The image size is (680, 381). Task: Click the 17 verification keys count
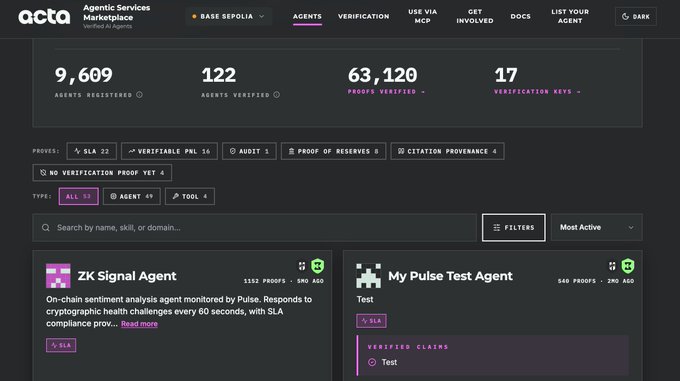[x=506, y=75]
